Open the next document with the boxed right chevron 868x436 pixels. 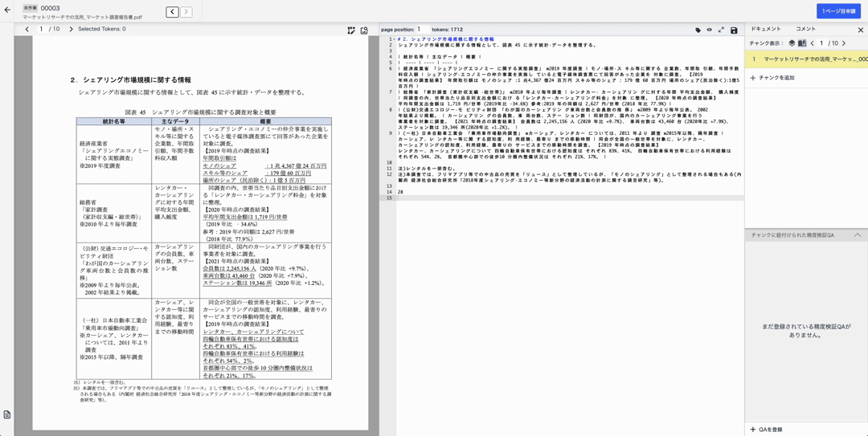coord(186,11)
